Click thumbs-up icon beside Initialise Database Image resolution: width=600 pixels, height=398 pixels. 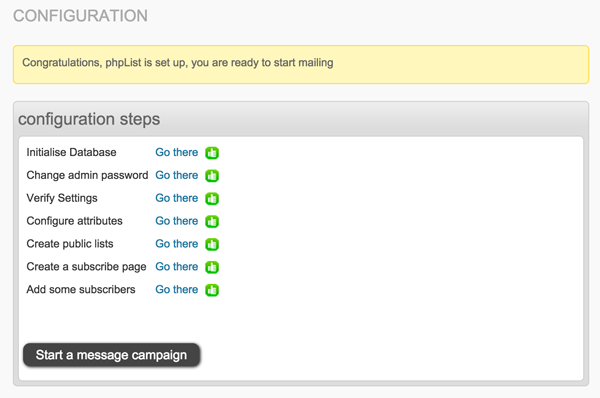point(212,153)
